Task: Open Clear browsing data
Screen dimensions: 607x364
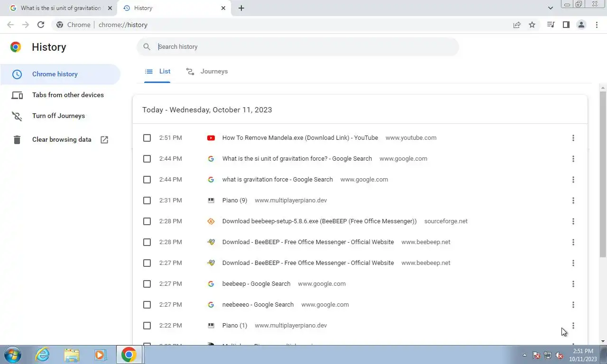Action: point(60,139)
